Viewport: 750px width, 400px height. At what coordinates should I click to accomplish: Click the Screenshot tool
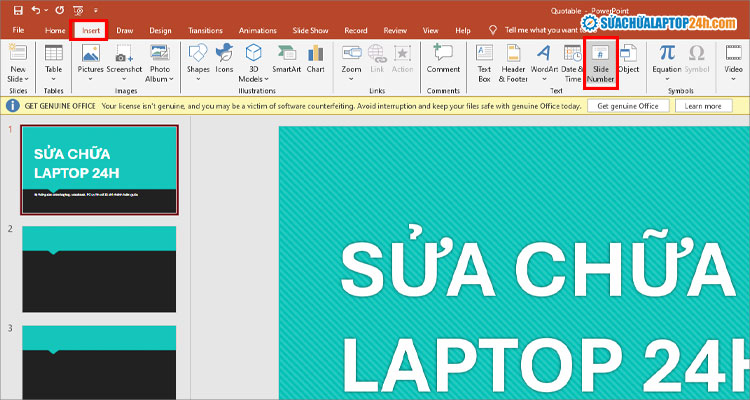124,59
